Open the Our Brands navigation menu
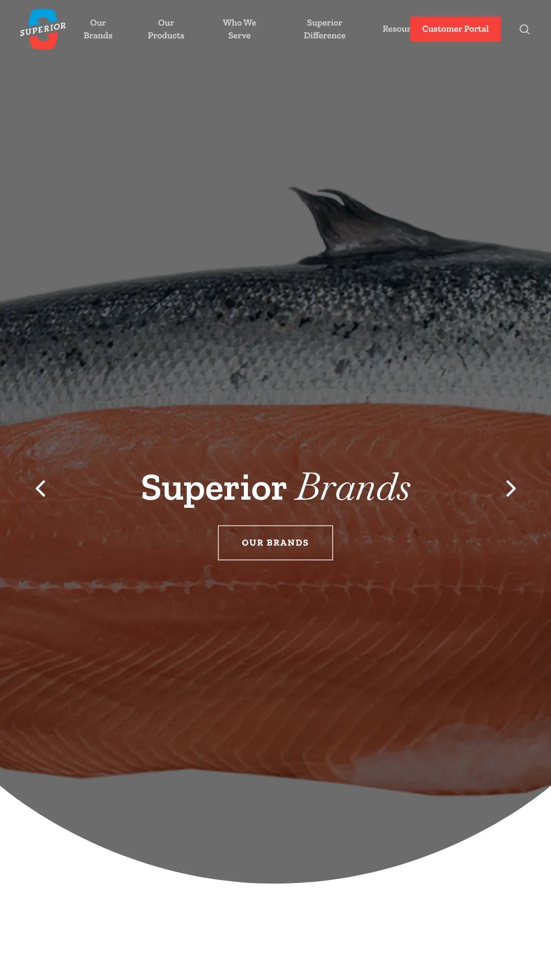The width and height of the screenshot is (551, 980). pos(98,29)
